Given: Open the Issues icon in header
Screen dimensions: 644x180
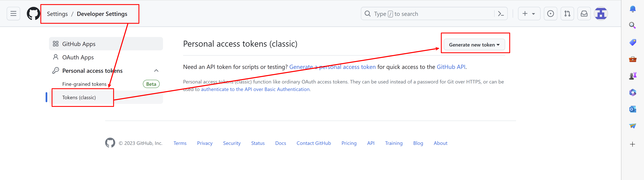Looking at the screenshot, I should [550, 14].
